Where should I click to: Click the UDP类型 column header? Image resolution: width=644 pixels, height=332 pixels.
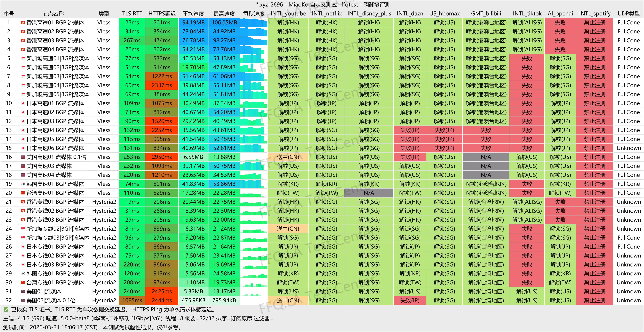[x=629, y=14]
